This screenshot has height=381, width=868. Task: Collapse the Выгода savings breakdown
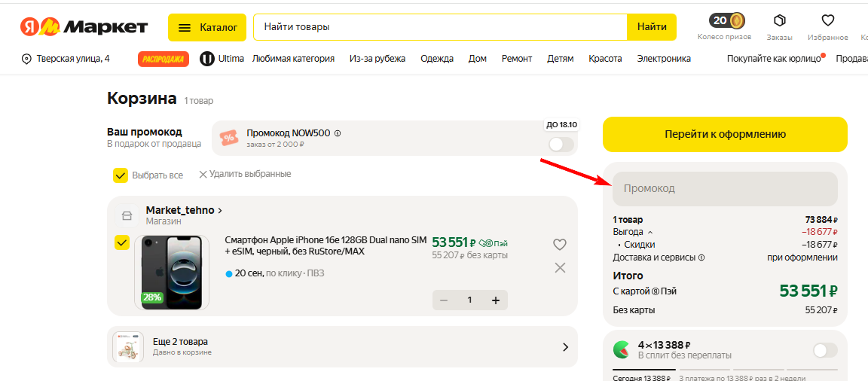pos(650,232)
